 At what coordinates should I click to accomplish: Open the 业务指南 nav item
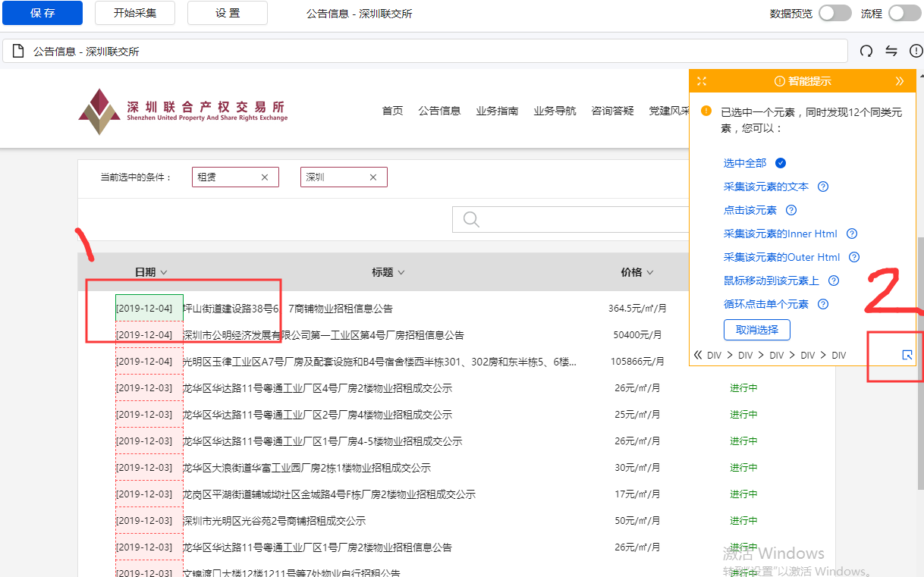497,111
